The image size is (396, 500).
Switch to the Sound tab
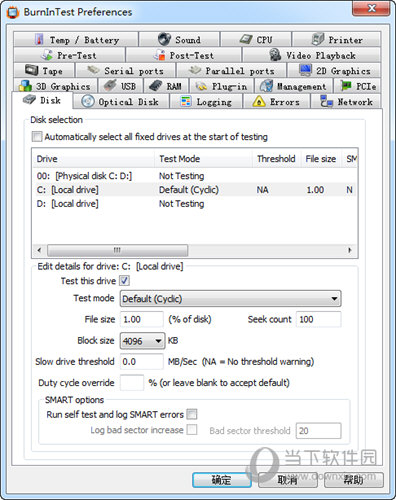point(179,39)
